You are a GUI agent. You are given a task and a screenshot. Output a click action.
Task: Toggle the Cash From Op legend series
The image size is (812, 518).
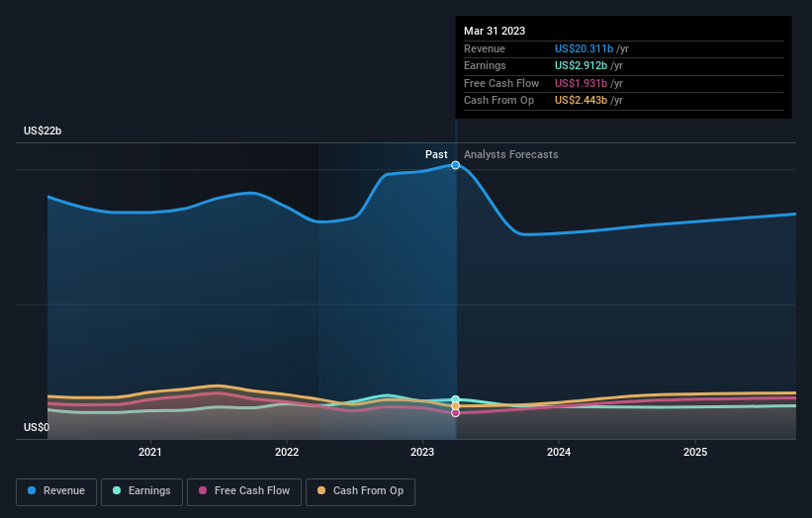(360, 491)
